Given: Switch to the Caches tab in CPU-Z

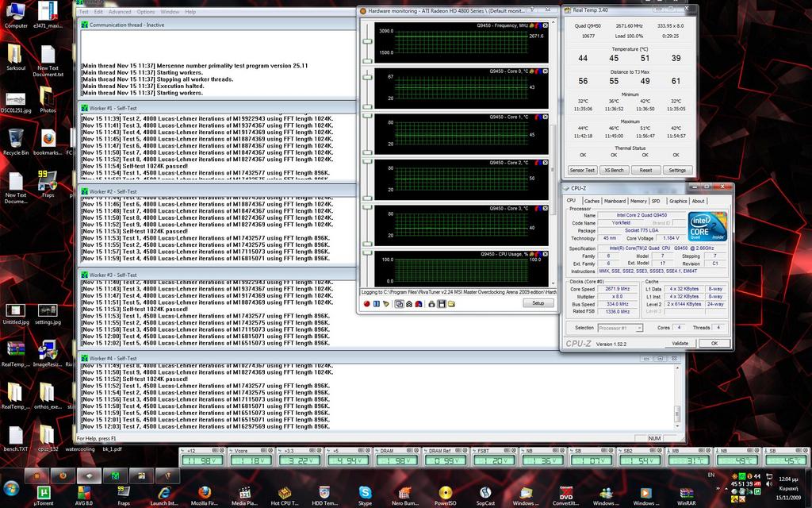Looking at the screenshot, I should (592, 201).
